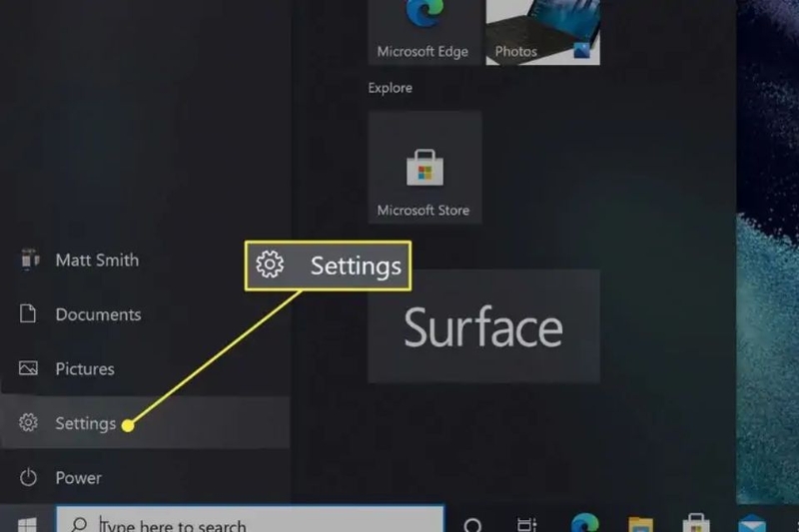
Task: Open Pictures from Start menu
Action: pos(145,368)
